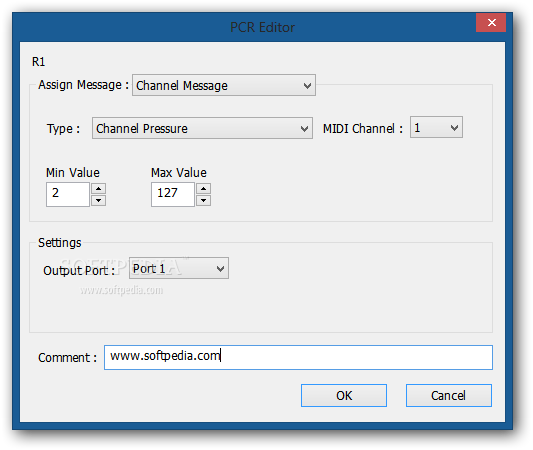The width and height of the screenshot is (533, 450).
Task: Click the Max Value label
Action: click(x=179, y=173)
